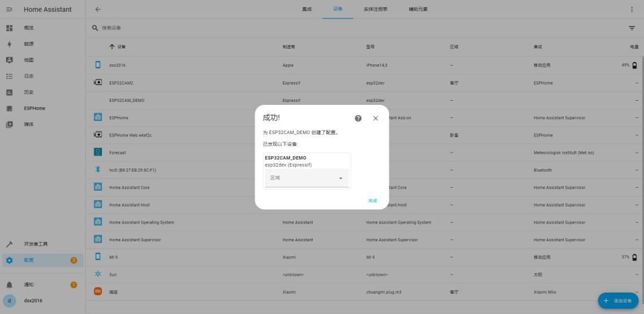Open the 概览 overview icon in sidebar
The image size is (644, 314).
point(9,28)
